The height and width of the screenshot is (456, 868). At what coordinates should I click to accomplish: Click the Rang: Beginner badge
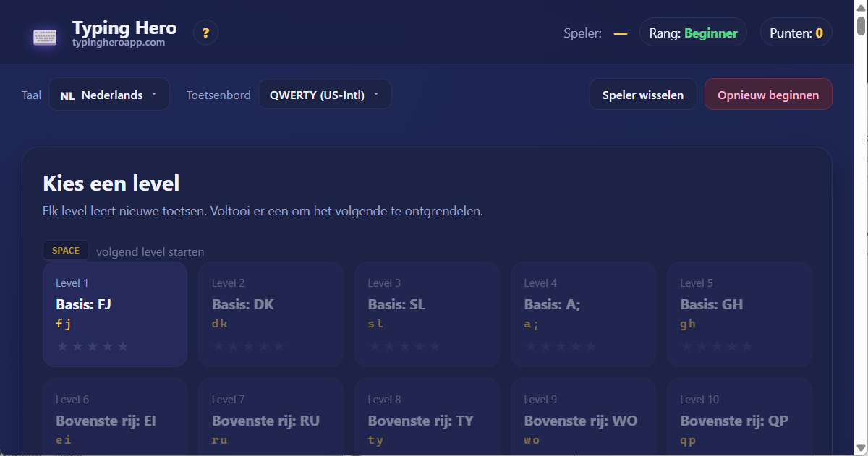click(693, 33)
